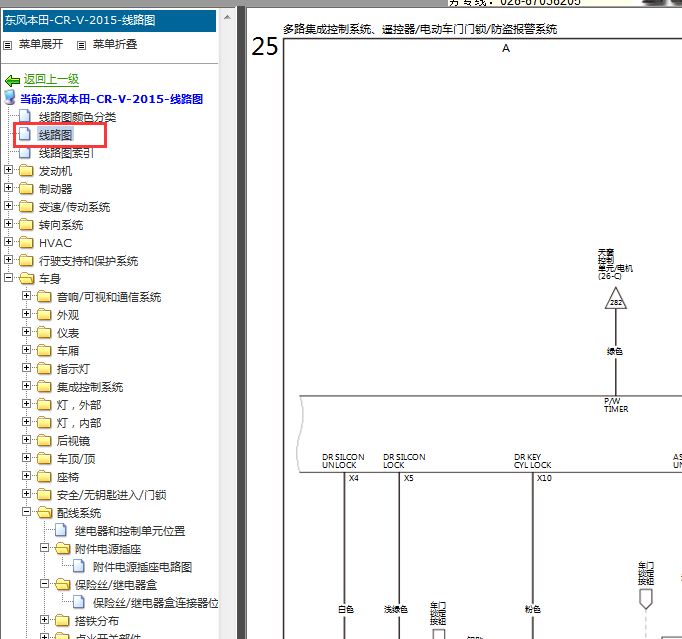Click the 外观 folder icon

click(x=44, y=314)
